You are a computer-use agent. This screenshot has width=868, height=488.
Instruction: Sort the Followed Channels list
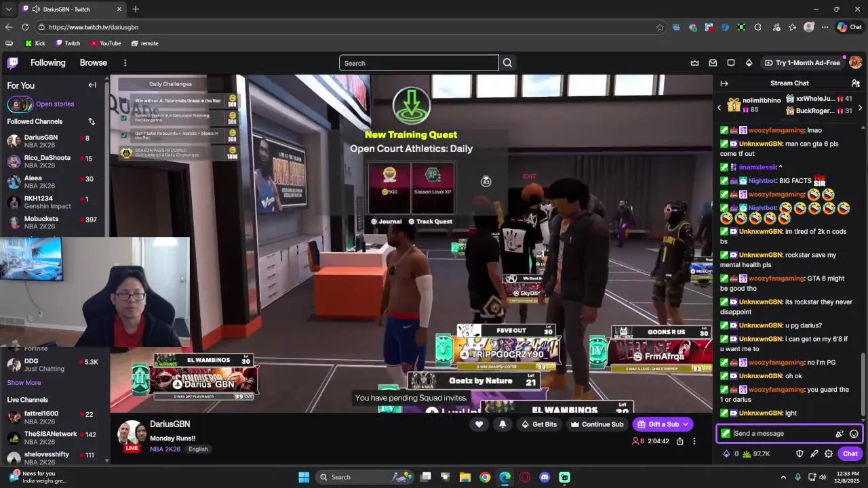[x=92, y=122]
